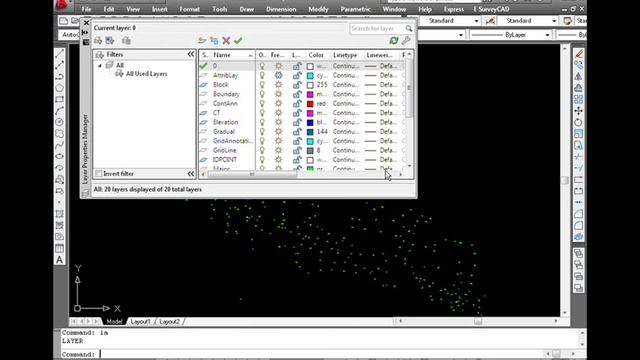Screen dimensions: 640x360
Task: Click the magnifier in Search for layer
Action: coord(409,29)
